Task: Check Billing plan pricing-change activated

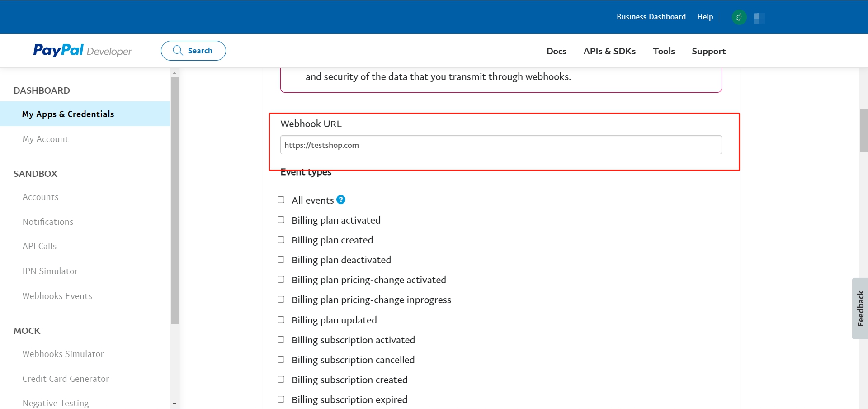Action: (281, 279)
